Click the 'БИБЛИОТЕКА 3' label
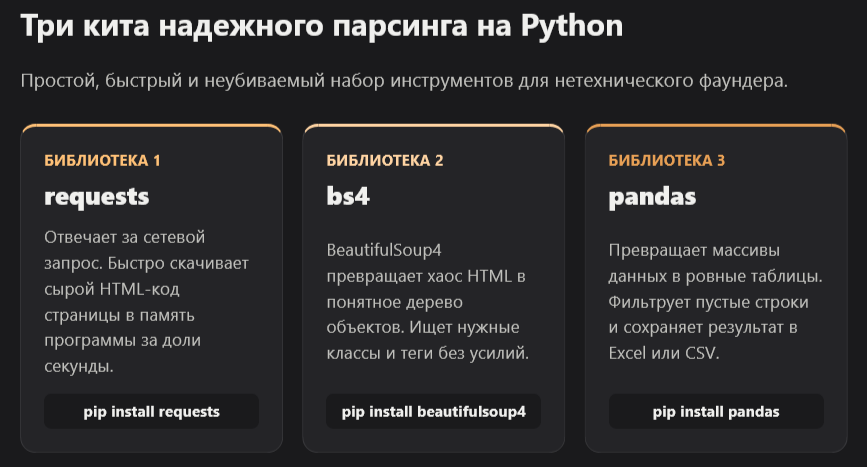Viewport: 867px width, 467px height. (667, 160)
